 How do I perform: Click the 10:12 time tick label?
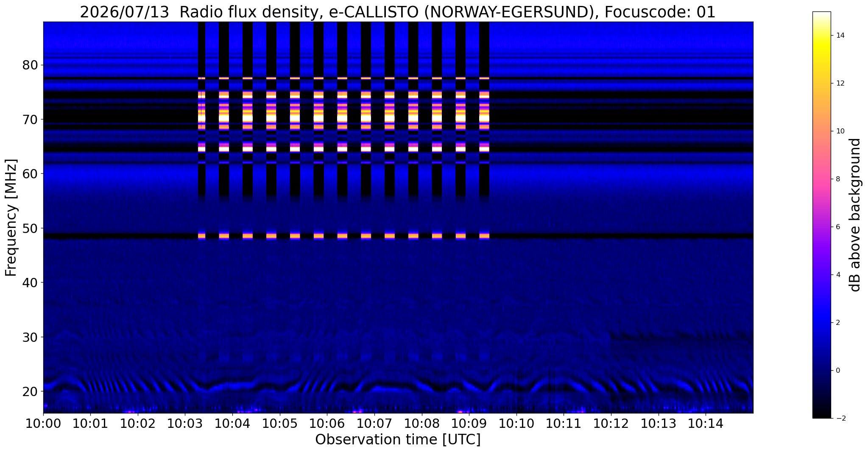coord(611,423)
